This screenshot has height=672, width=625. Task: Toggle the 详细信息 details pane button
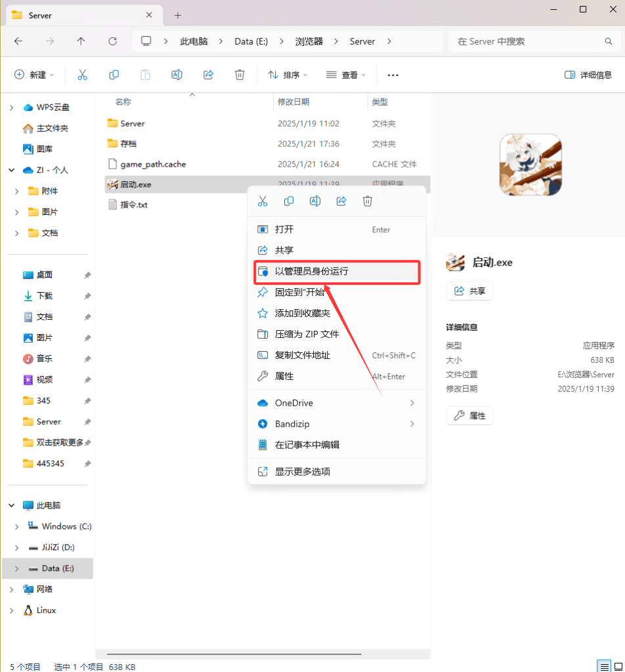[x=588, y=75]
